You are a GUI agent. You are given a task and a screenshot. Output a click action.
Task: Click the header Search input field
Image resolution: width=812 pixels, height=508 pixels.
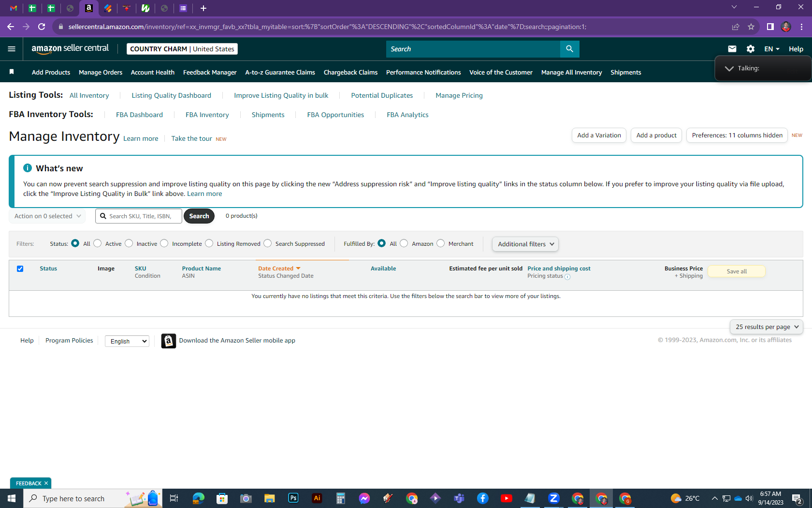click(473, 49)
